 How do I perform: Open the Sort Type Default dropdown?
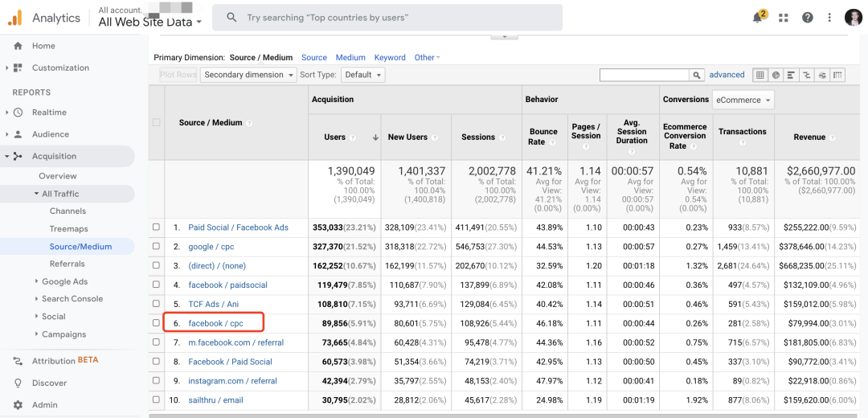tap(363, 75)
